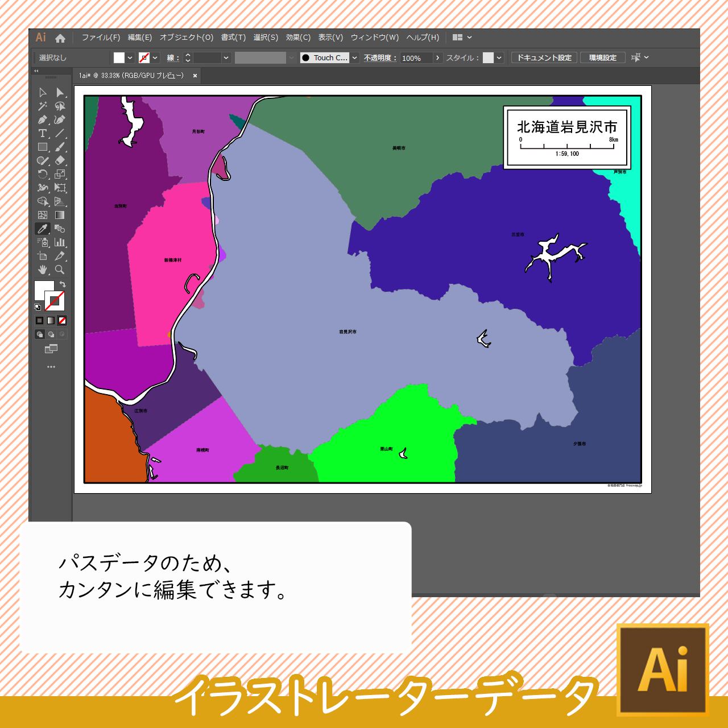This screenshot has height=728, width=728.
Task: Open the 効果(C) menu
Action: point(298,38)
